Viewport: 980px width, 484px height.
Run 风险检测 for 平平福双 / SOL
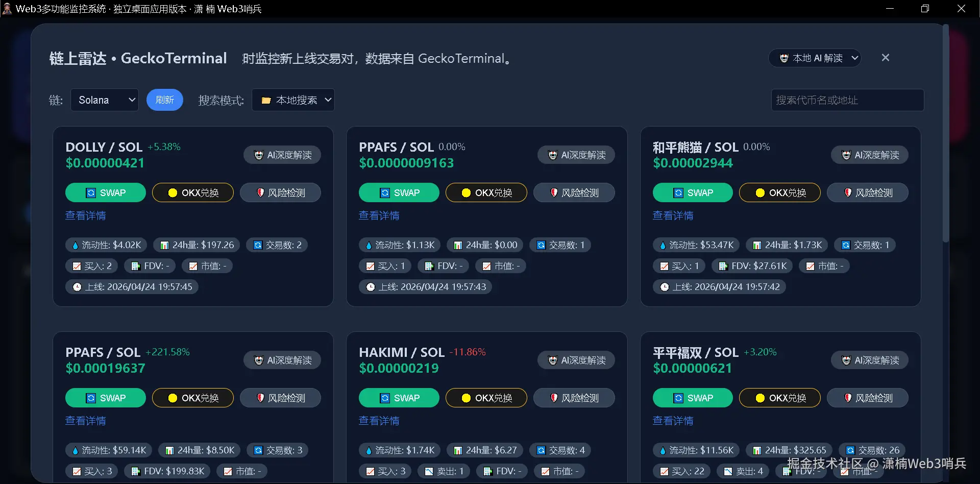click(x=868, y=398)
